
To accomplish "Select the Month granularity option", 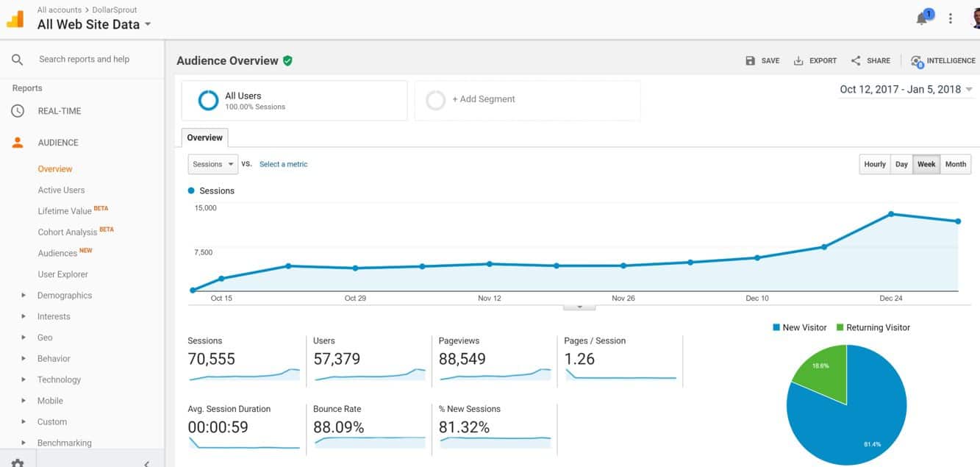I will [955, 164].
